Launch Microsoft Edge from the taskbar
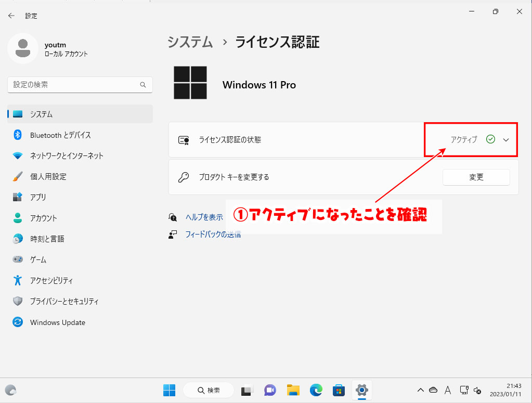Viewport: 532px width, 403px height. point(316,390)
